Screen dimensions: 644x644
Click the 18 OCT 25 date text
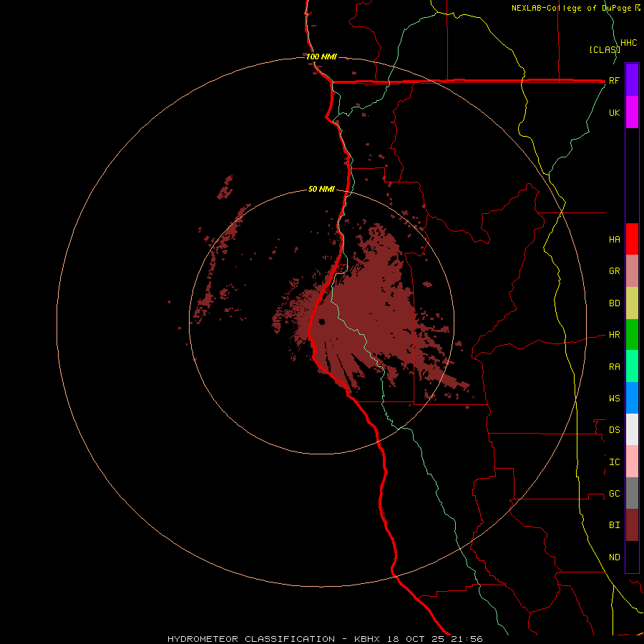coord(415,639)
